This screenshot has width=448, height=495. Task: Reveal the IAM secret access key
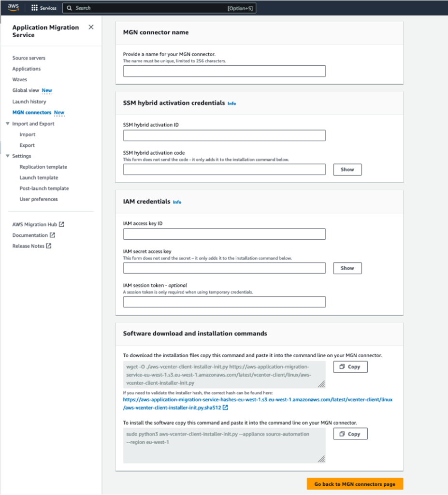pyautogui.click(x=347, y=268)
